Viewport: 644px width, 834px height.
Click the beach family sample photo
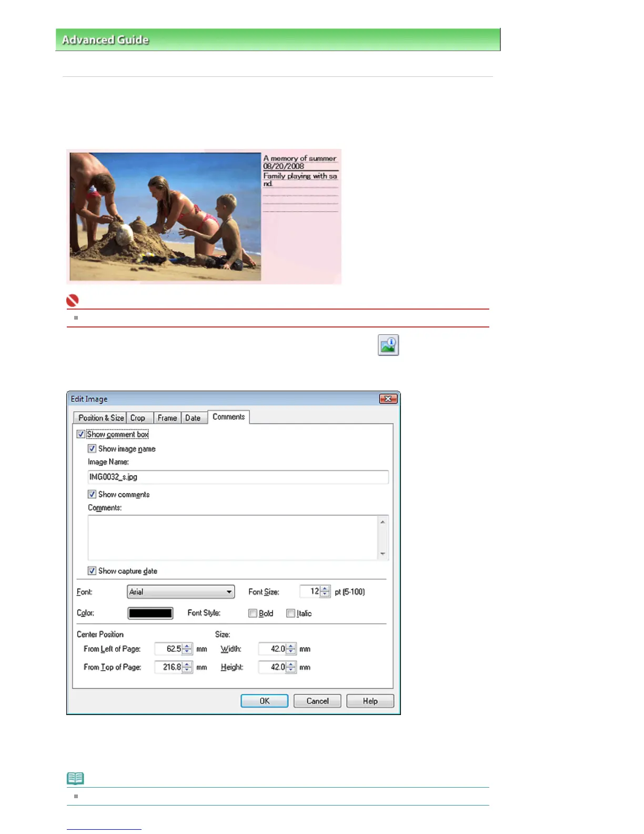[x=165, y=216]
